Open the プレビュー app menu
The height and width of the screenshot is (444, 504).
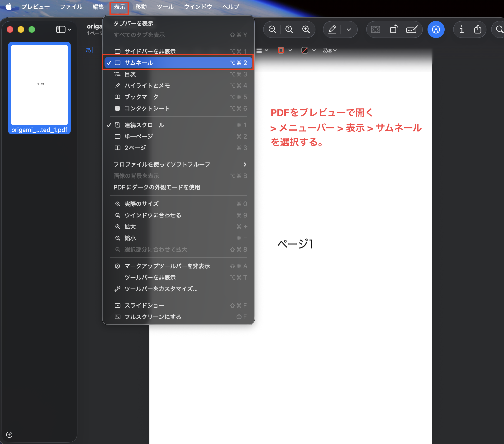36,7
